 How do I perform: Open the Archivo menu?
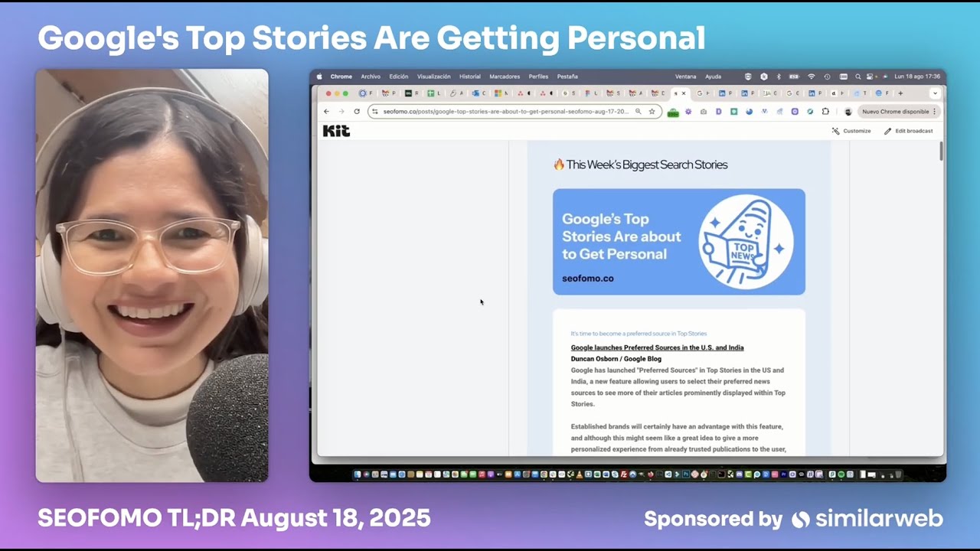pos(371,77)
